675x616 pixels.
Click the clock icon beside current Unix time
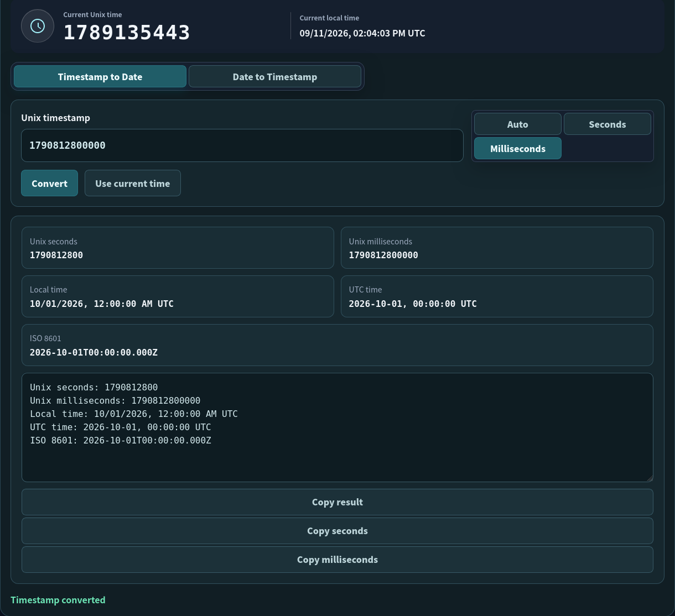(38, 26)
